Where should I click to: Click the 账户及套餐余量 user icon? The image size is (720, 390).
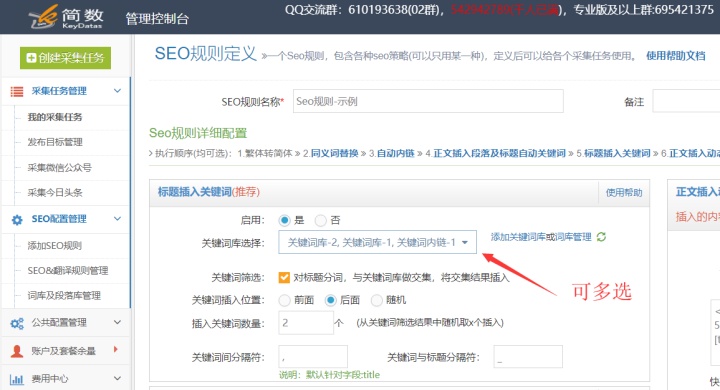(x=17, y=351)
